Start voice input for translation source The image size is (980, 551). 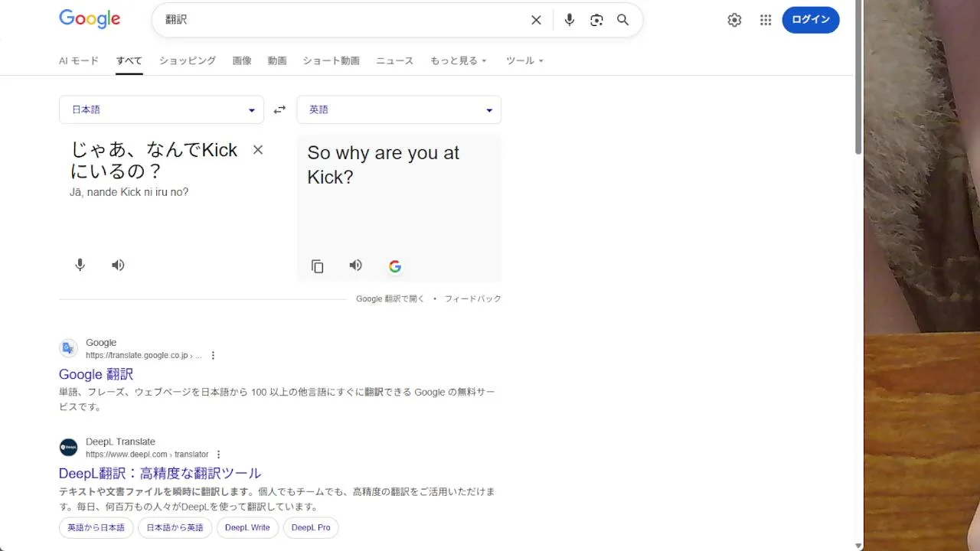coord(80,265)
